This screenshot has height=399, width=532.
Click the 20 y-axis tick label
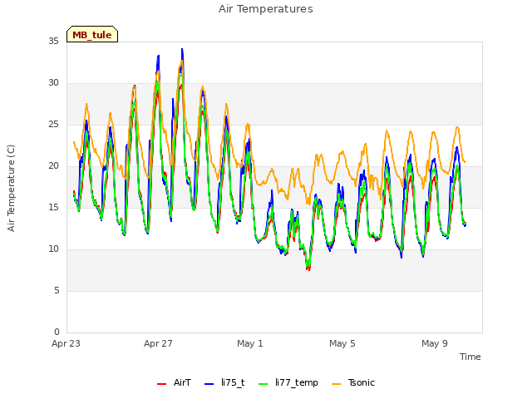53,166
